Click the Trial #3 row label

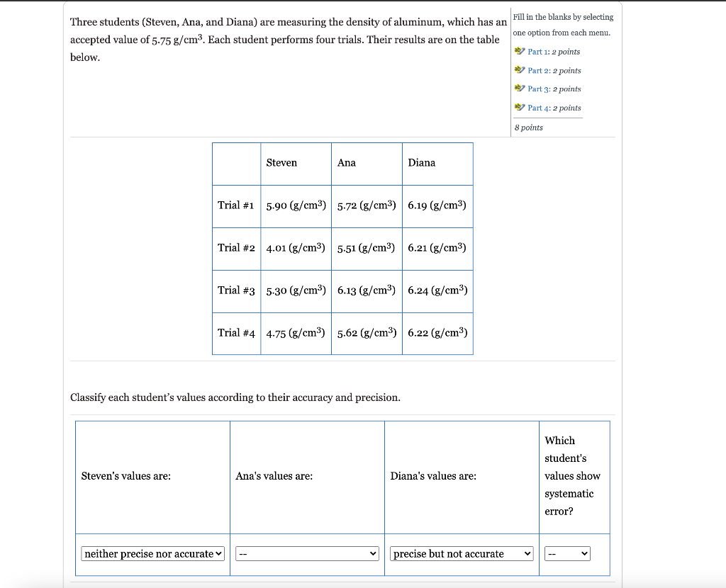pyautogui.click(x=236, y=290)
